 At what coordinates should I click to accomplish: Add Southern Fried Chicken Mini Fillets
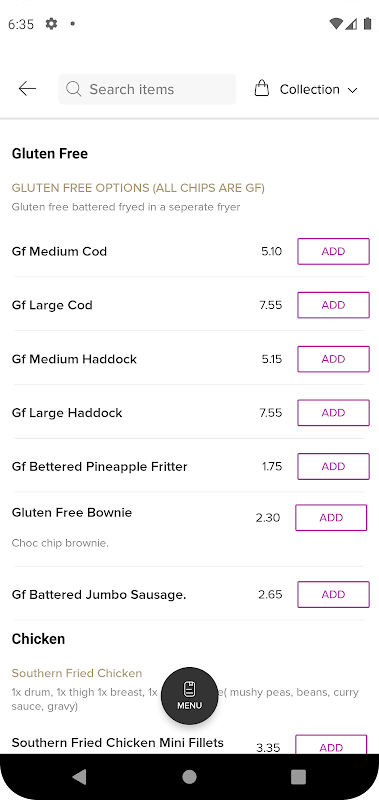tap(331, 745)
